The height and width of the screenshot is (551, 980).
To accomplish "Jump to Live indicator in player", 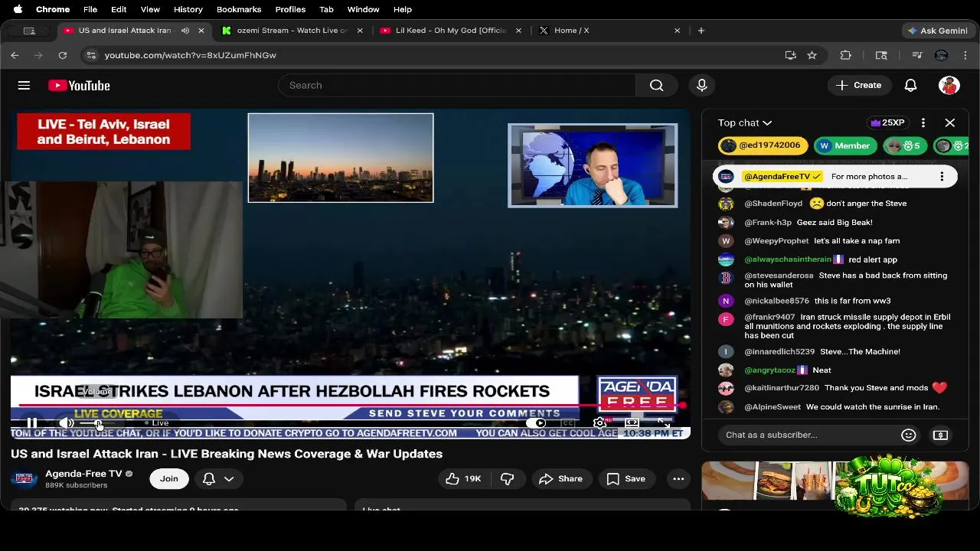I will click(156, 422).
